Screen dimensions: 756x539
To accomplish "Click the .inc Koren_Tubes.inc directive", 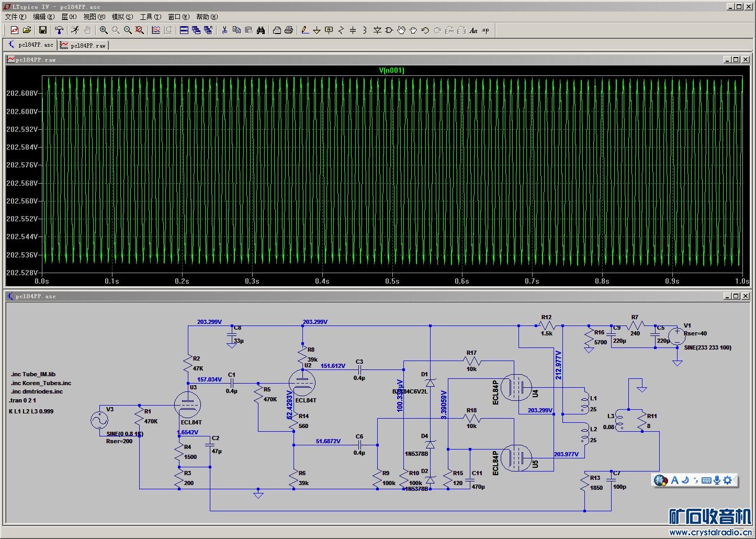I will point(41,383).
